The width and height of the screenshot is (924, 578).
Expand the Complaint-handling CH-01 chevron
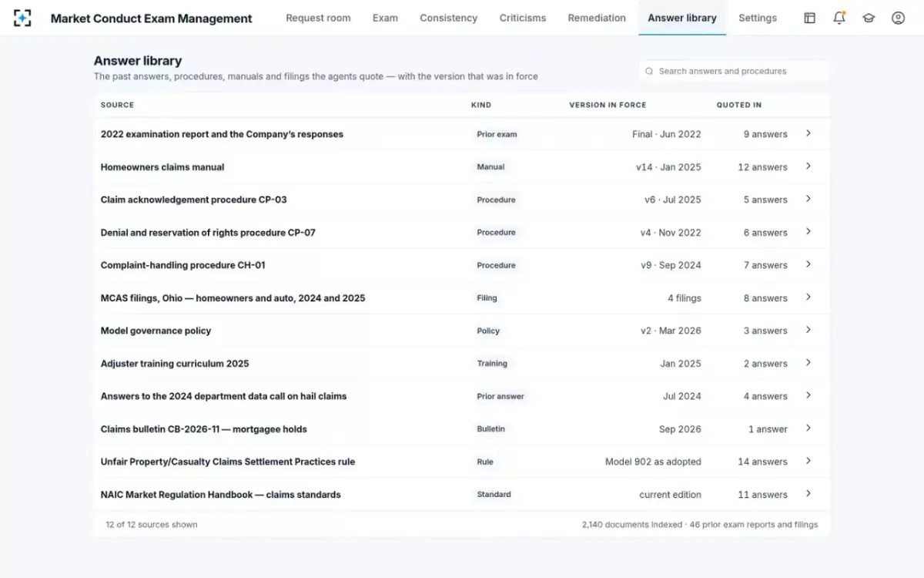[x=808, y=264]
